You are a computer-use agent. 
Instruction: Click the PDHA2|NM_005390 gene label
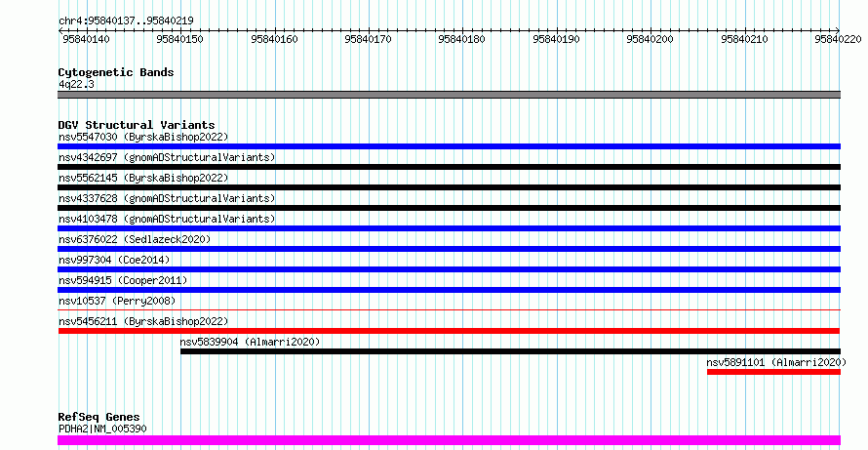point(102,429)
